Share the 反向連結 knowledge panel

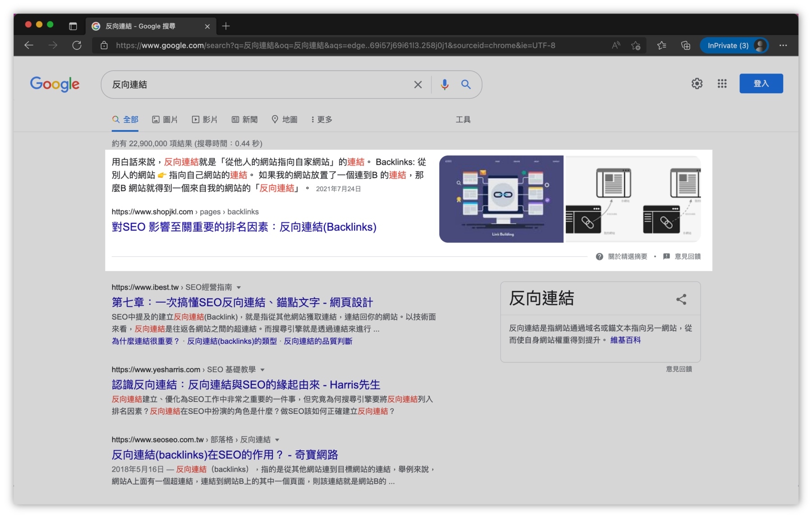681,299
